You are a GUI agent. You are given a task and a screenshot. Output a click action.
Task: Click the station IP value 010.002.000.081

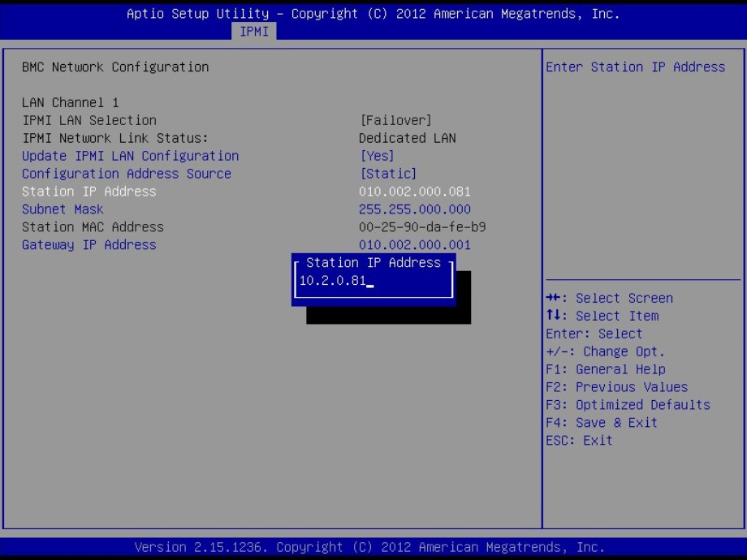coord(414,192)
